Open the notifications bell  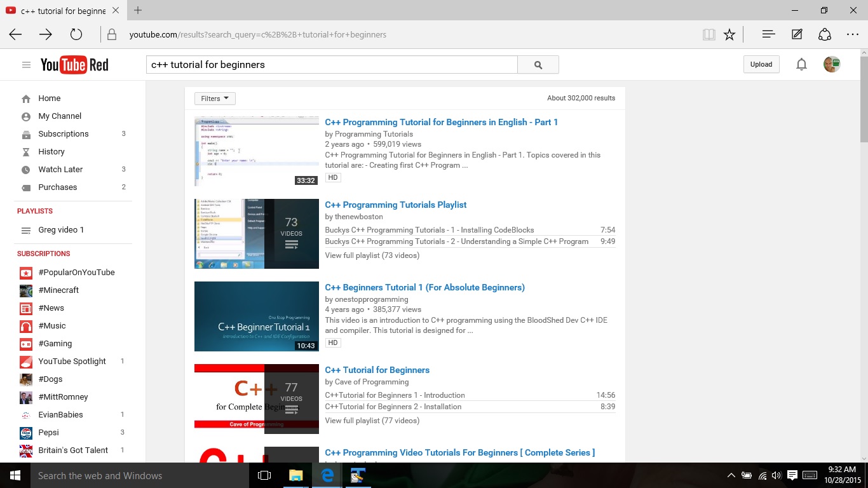point(802,64)
